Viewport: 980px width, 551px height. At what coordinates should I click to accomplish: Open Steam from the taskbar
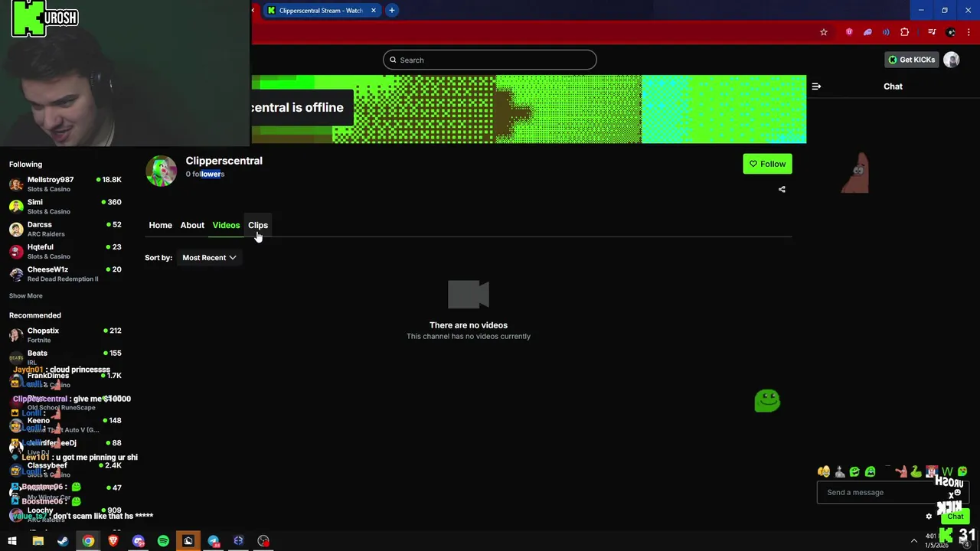click(x=63, y=541)
